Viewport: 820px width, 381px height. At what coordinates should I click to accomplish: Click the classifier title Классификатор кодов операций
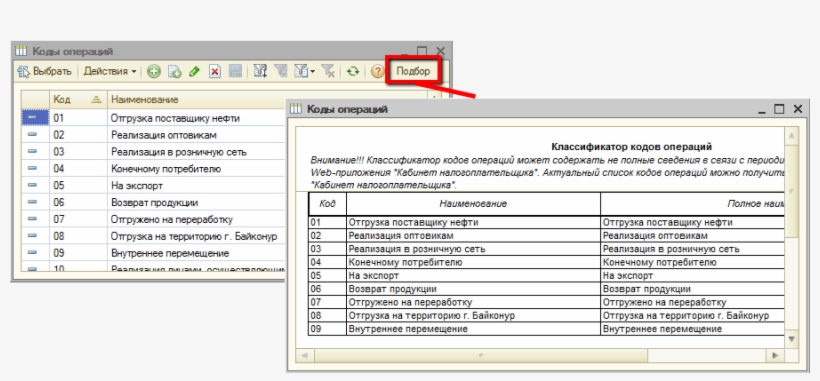(x=632, y=147)
